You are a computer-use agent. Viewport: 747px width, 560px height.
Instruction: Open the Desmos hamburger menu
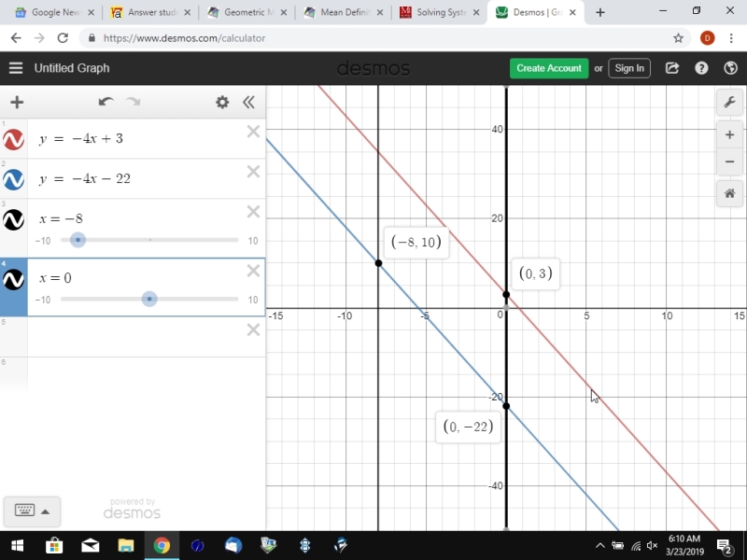tap(16, 68)
